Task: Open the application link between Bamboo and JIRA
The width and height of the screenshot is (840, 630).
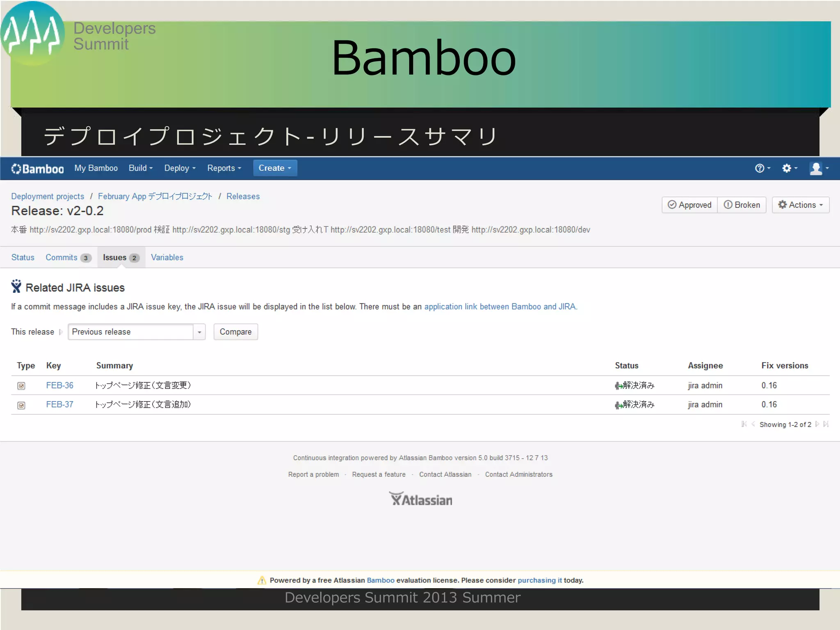Action: tap(500, 306)
